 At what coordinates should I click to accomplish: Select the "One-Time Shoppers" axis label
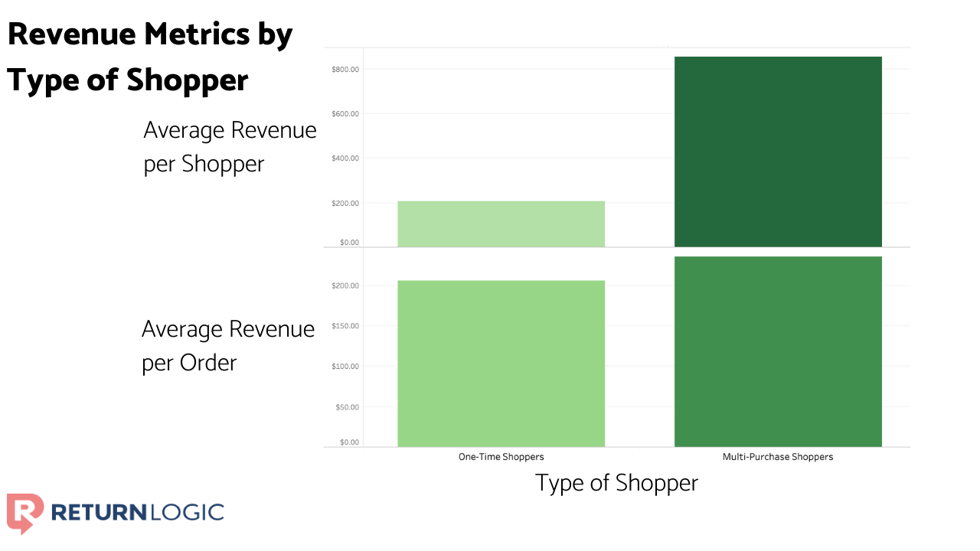501,457
